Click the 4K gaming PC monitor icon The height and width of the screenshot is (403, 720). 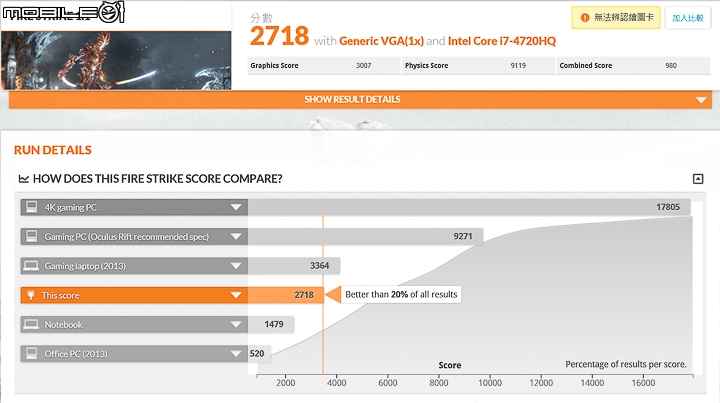tap(32, 207)
